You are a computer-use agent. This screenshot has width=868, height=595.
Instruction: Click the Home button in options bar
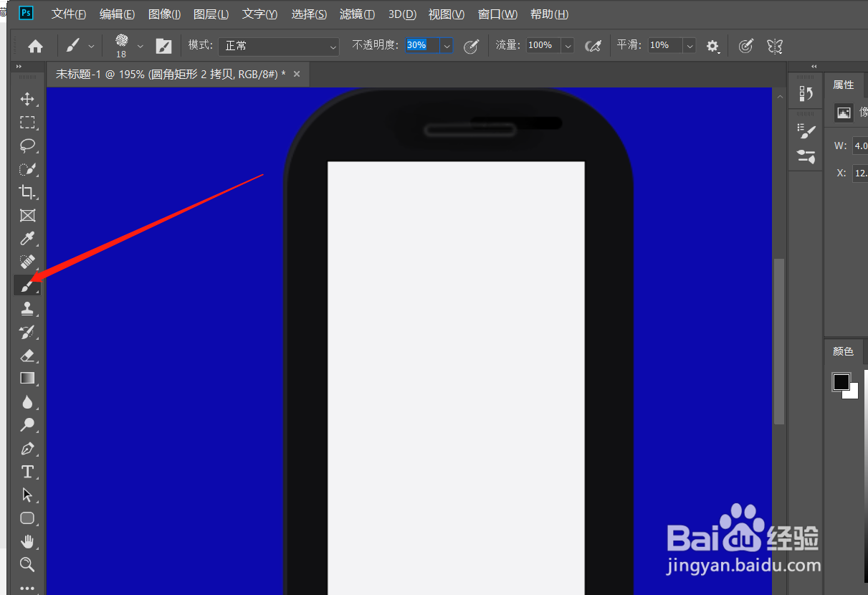coord(35,46)
